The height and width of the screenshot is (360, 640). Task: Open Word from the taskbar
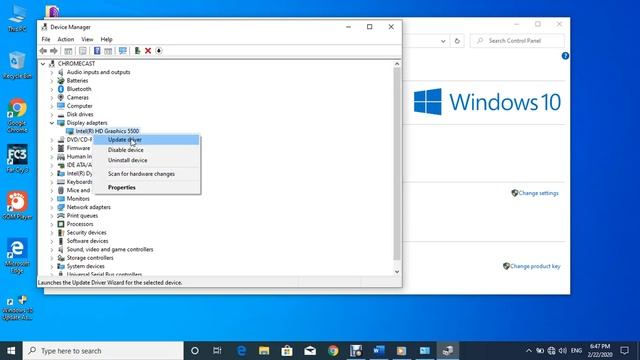[x=379, y=351]
